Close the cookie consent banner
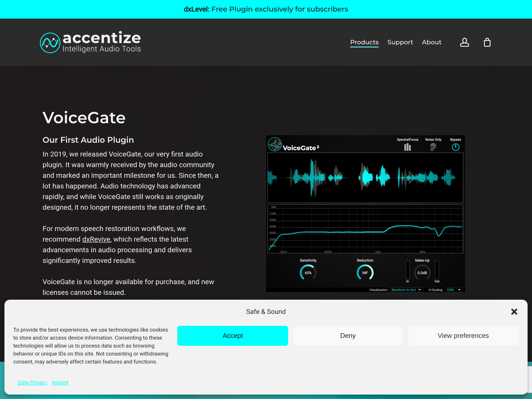Screen dimensions: 532x399 click(514, 312)
